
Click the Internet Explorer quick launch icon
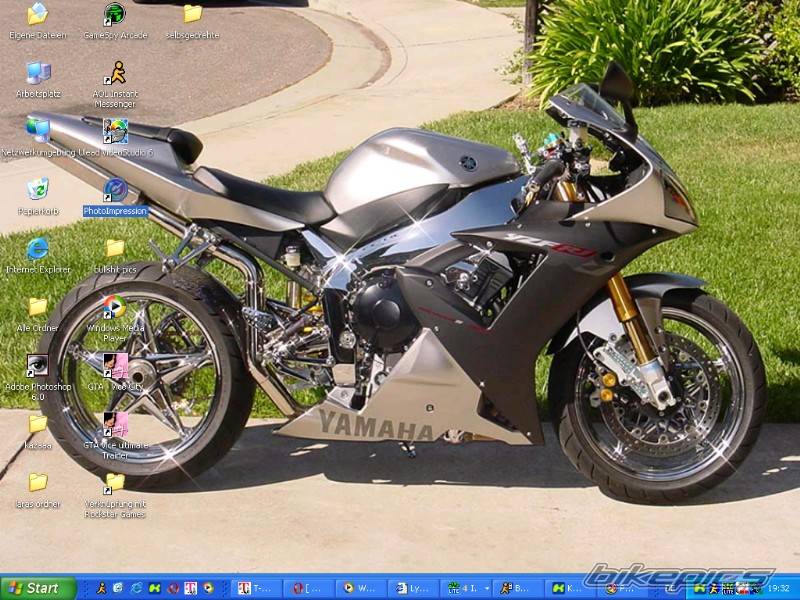click(x=136, y=588)
